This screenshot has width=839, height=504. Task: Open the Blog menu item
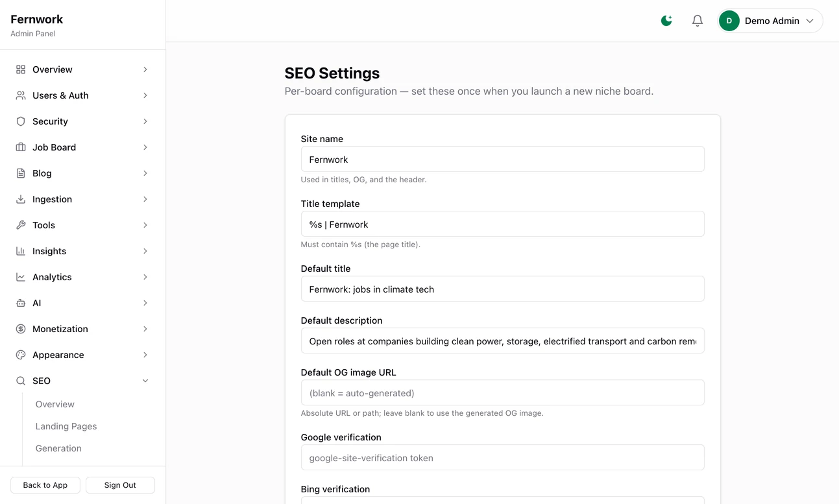(82, 173)
